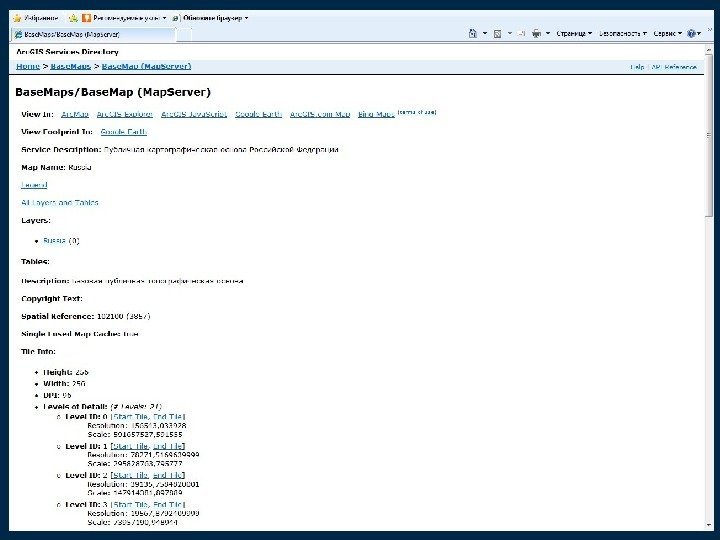Viewport: 720px width, 540px height.
Task: Click the vertical scrollbar thumb
Action: click(x=709, y=135)
